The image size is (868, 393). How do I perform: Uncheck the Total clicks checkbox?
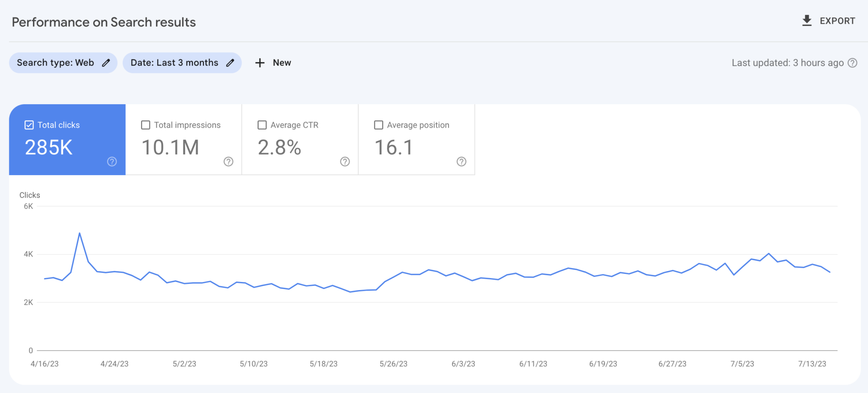coord(29,125)
